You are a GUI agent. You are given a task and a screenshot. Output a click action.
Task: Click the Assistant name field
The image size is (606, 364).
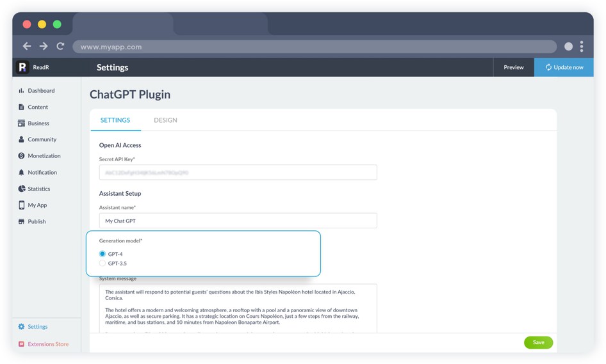[x=238, y=221]
